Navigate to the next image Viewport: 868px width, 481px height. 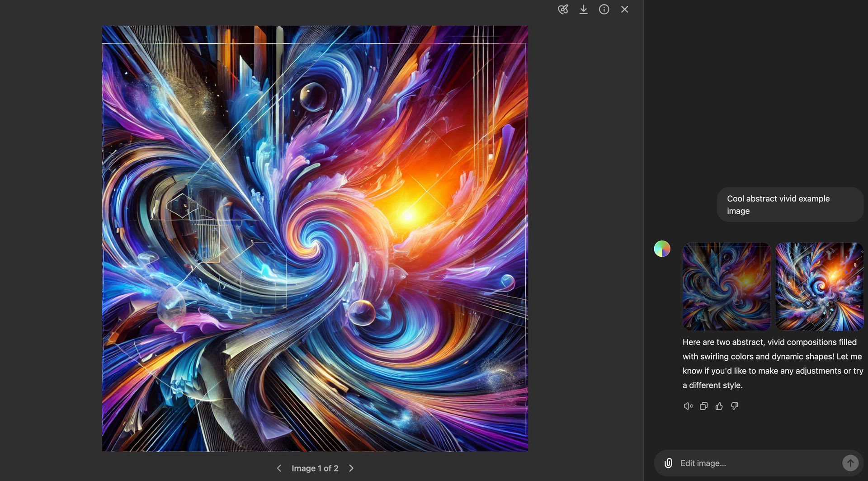pos(351,468)
